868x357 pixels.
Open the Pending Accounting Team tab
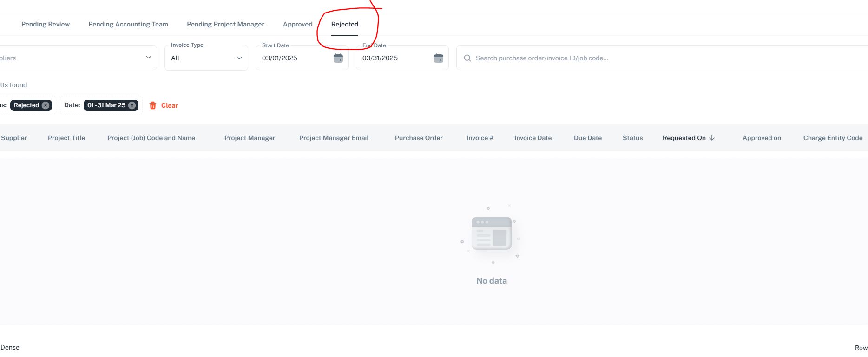point(128,24)
